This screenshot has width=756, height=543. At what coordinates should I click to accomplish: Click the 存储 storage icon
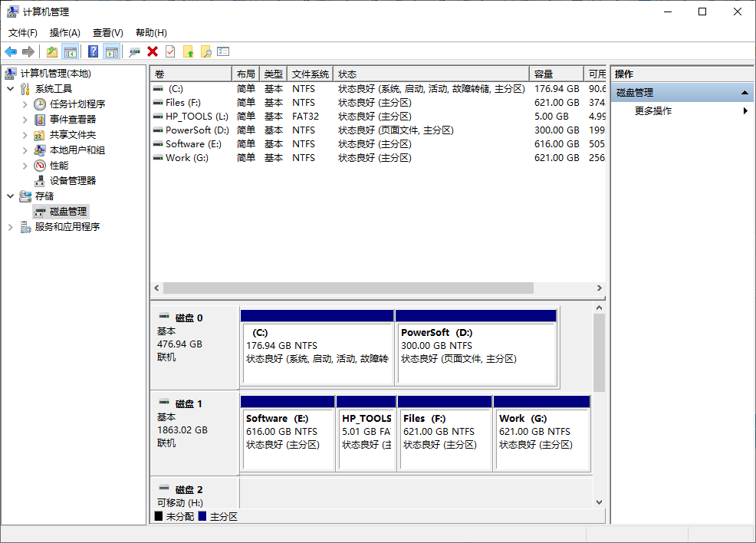[x=25, y=196]
